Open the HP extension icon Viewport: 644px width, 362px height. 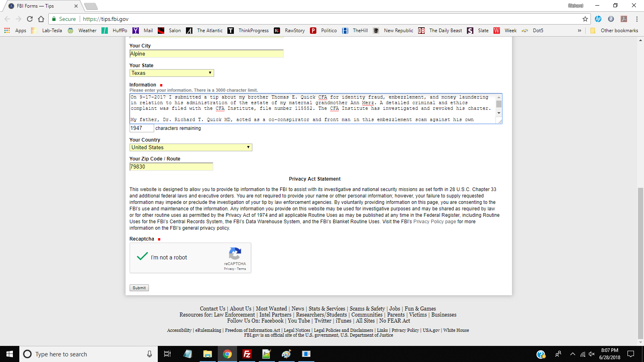(598, 19)
